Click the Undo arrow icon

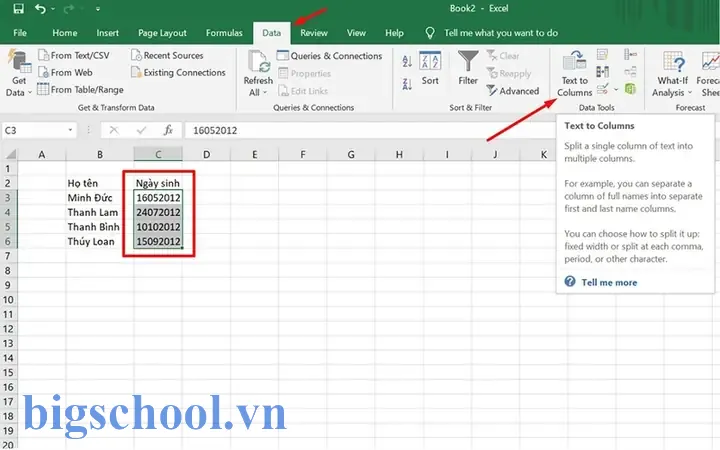point(40,9)
